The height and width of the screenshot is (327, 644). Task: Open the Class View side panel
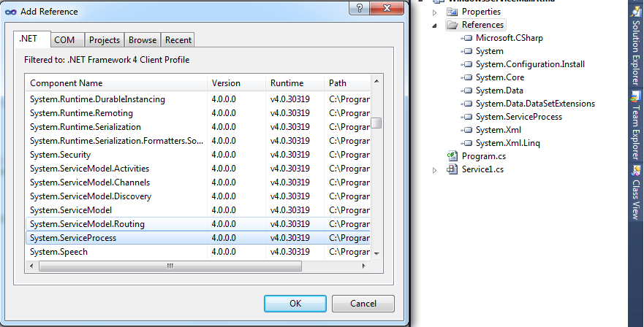click(635, 193)
